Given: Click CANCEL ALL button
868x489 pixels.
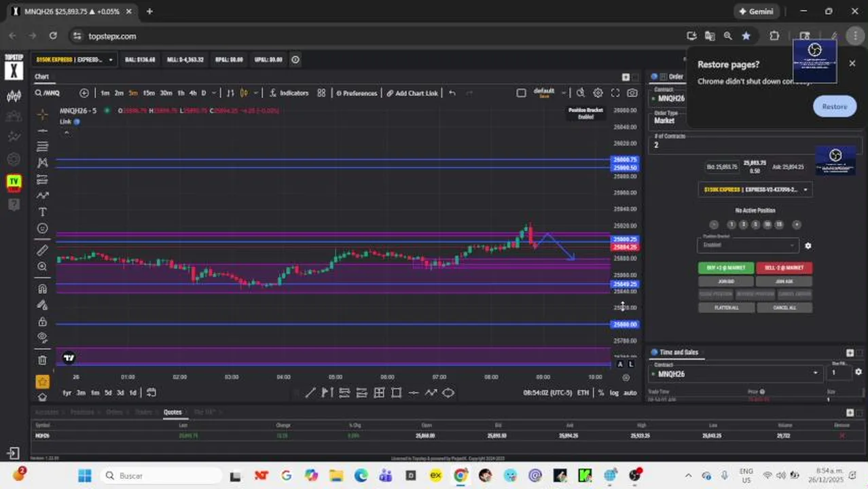Looking at the screenshot, I should pos(784,308).
